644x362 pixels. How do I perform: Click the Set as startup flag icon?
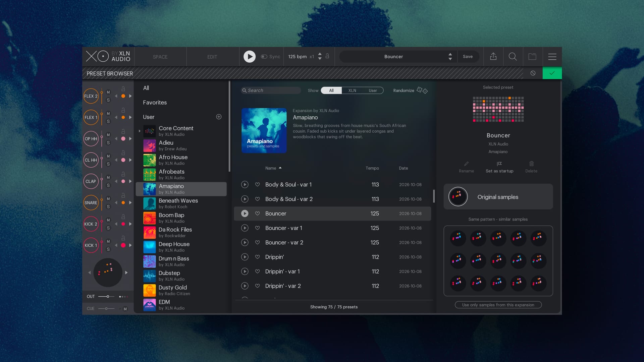[499, 164]
